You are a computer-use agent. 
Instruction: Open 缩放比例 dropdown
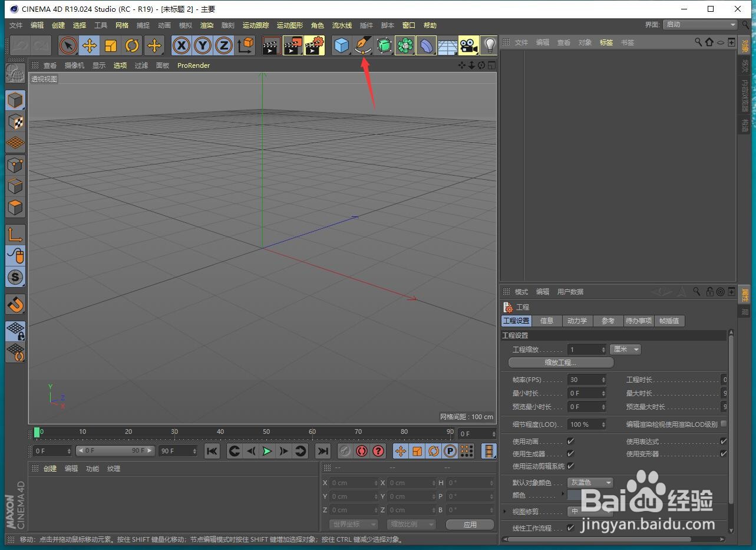coord(411,524)
